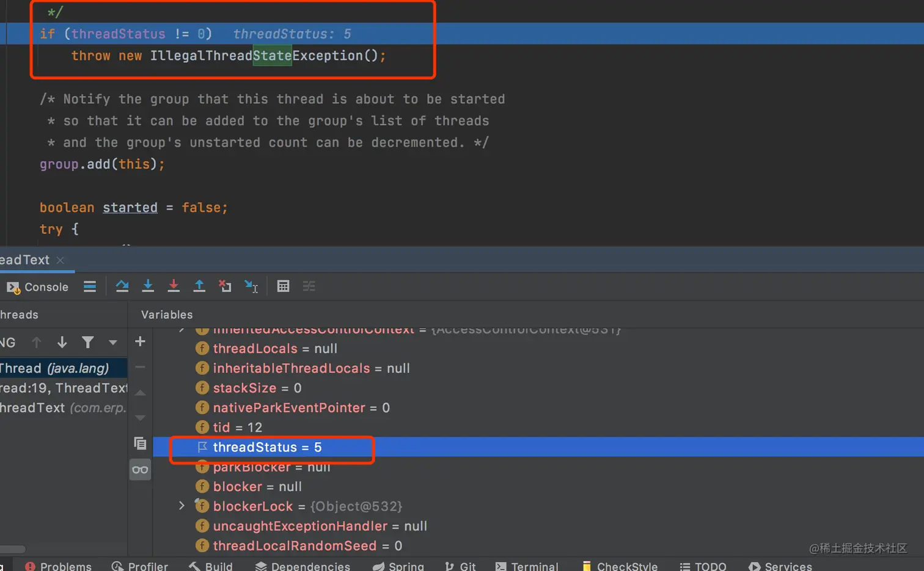Click the IllegalThreadStateException text in the editor
The height and width of the screenshot is (571, 924).
pos(257,56)
